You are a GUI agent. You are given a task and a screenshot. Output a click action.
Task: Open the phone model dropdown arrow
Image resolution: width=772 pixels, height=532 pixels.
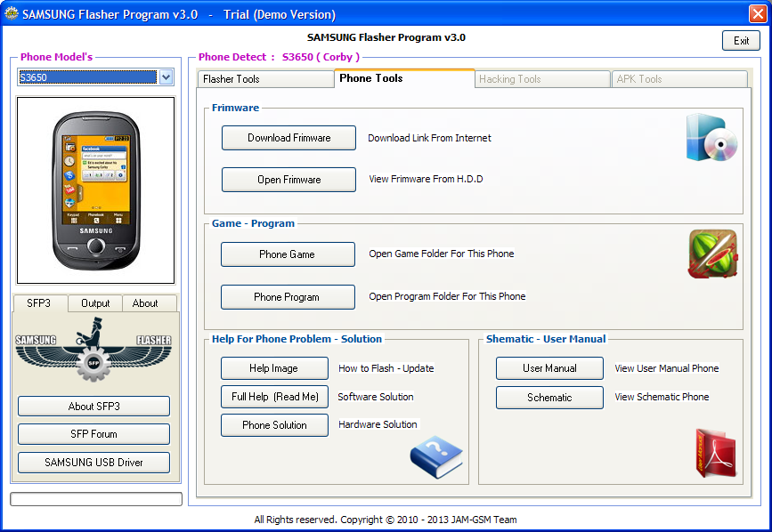click(167, 77)
